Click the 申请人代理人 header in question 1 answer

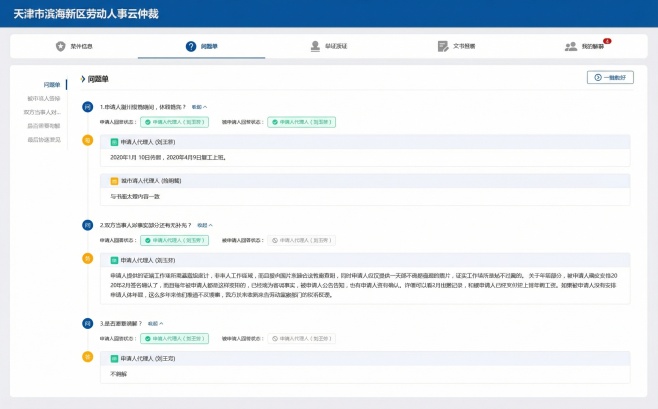[365, 142]
